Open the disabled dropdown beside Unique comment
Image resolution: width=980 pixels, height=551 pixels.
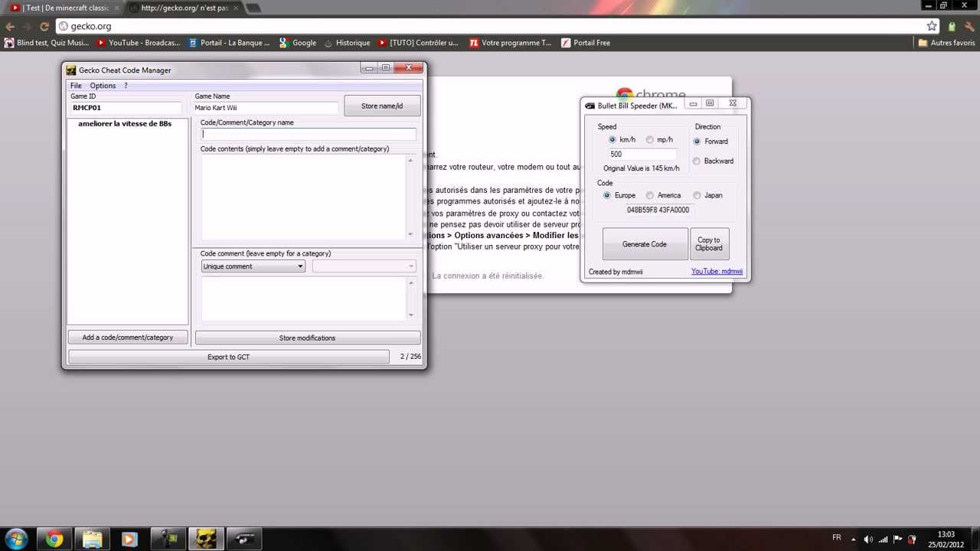tap(364, 266)
